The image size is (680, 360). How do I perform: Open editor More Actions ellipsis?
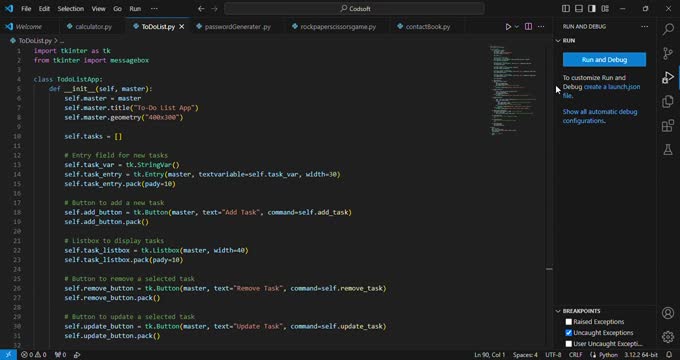pos(541,27)
